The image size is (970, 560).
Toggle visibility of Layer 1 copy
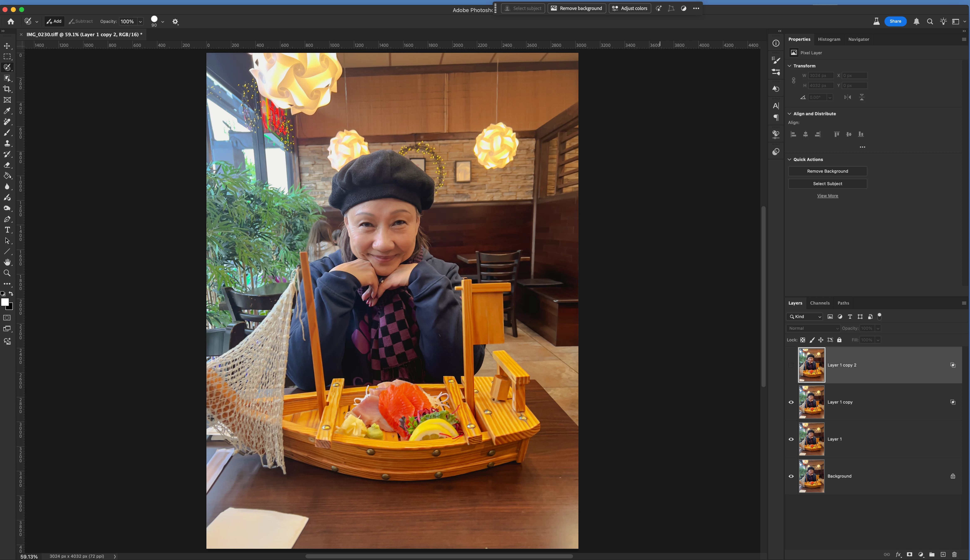tap(791, 402)
